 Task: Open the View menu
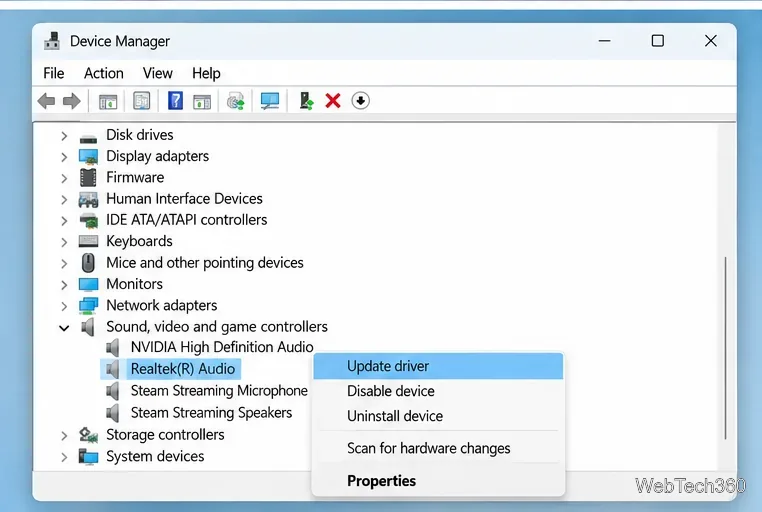tap(157, 73)
